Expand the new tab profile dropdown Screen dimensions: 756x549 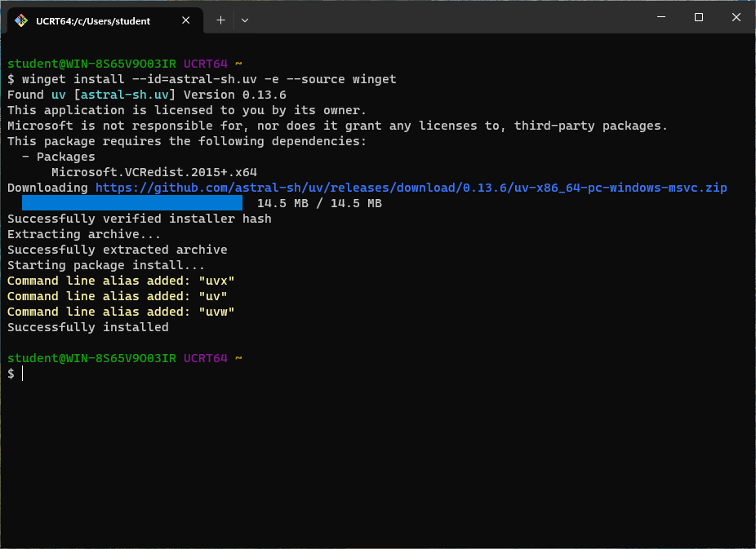click(x=245, y=20)
